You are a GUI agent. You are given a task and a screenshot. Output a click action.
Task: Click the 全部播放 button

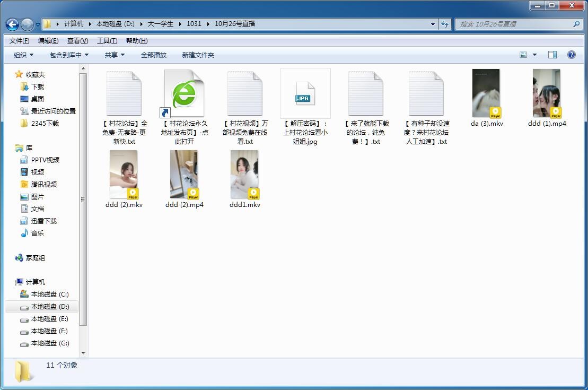coord(153,55)
